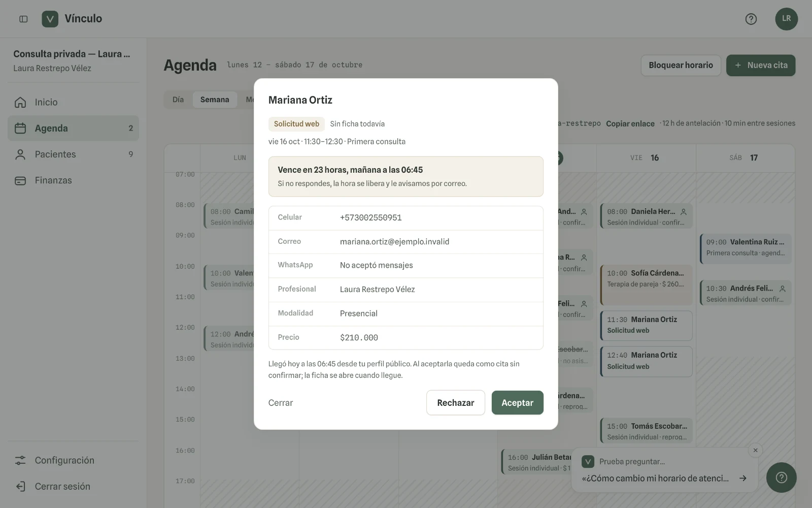Reject the appointment request
Screen dimensions: 812x508
click(455, 403)
